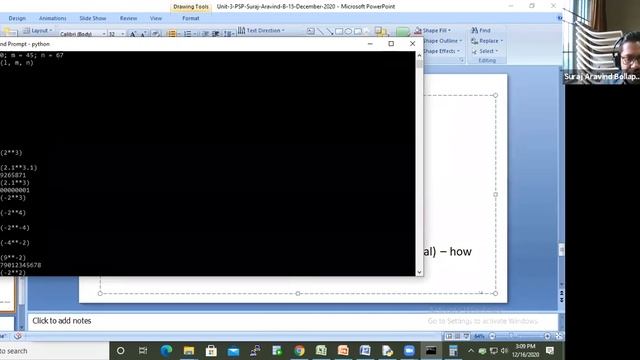
Task: Open Task View on taskbar
Action: [143, 351]
